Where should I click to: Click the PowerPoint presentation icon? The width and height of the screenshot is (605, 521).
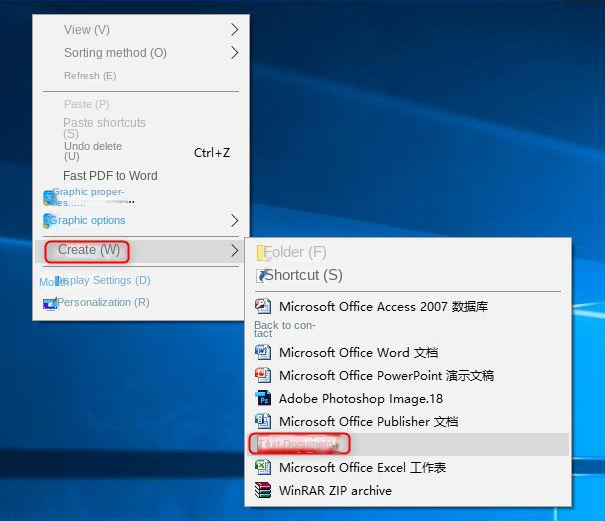pyautogui.click(x=263, y=375)
